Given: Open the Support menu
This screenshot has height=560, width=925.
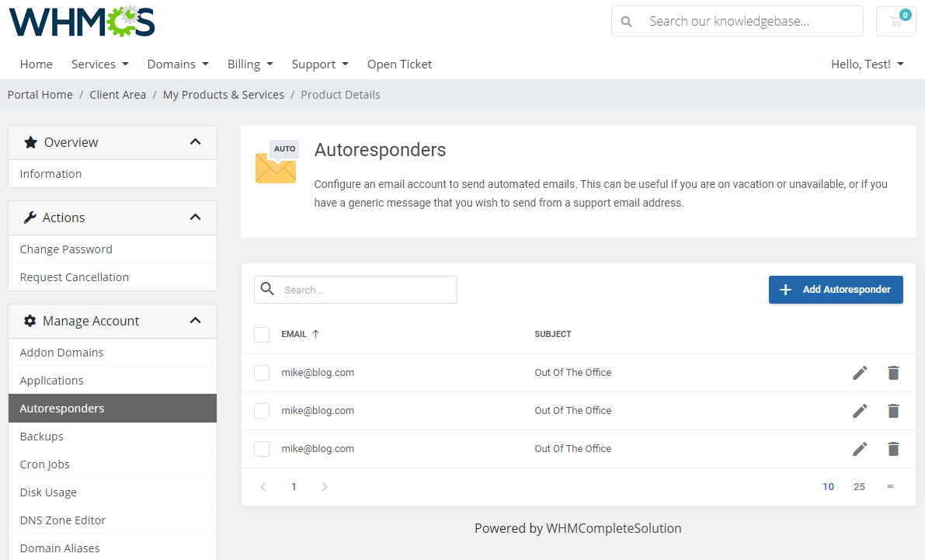Looking at the screenshot, I should 320,64.
